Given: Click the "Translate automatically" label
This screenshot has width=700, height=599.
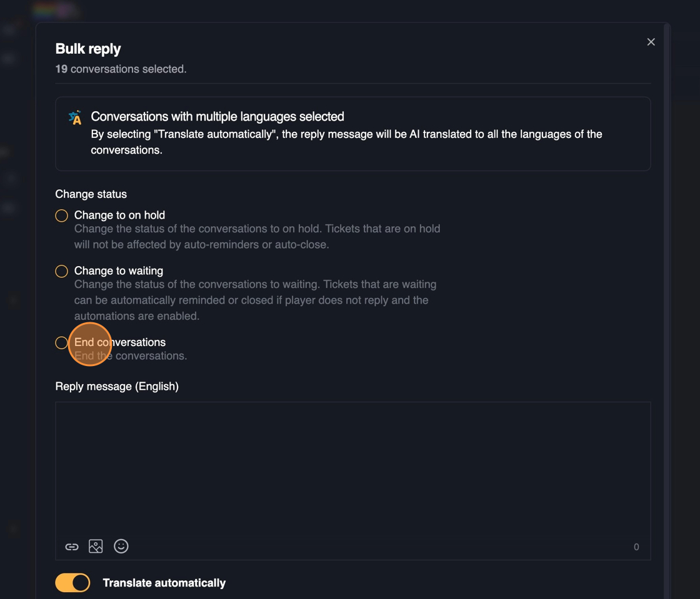Looking at the screenshot, I should pos(164,583).
